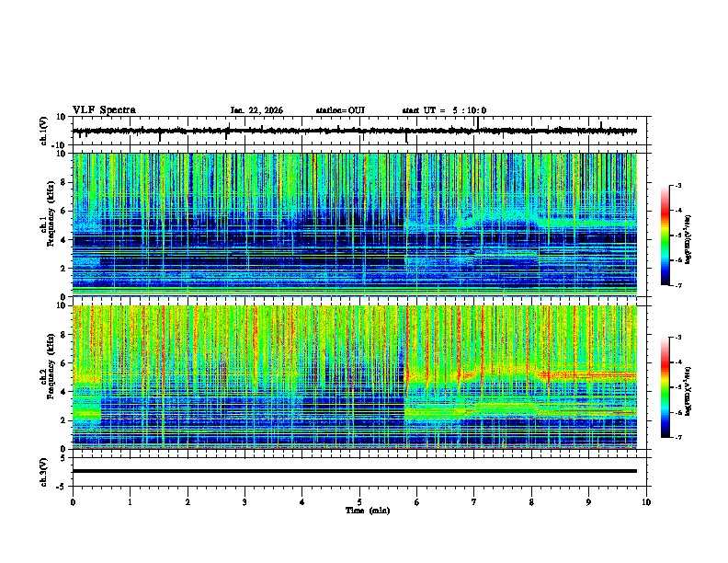This screenshot has width=728, height=563.
Task: Select the "start UT = 5 :10: 0" text
Action: click(444, 110)
